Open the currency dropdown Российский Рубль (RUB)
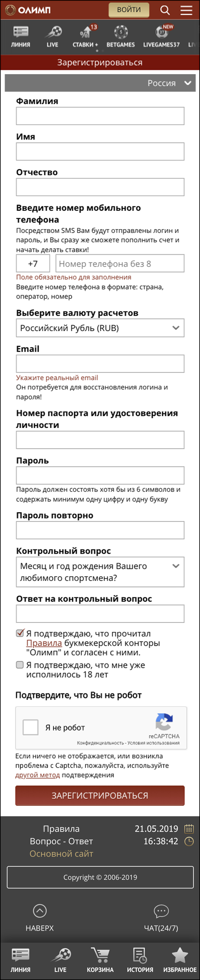 pos(100,328)
